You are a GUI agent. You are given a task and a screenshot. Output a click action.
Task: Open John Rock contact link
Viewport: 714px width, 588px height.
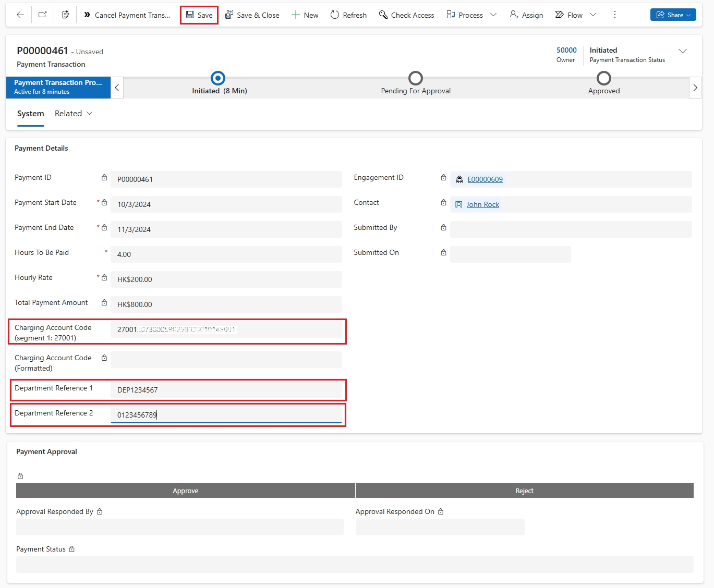pos(482,204)
